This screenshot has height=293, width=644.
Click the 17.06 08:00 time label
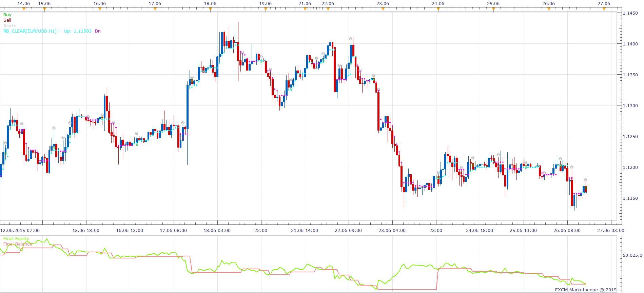173,231
